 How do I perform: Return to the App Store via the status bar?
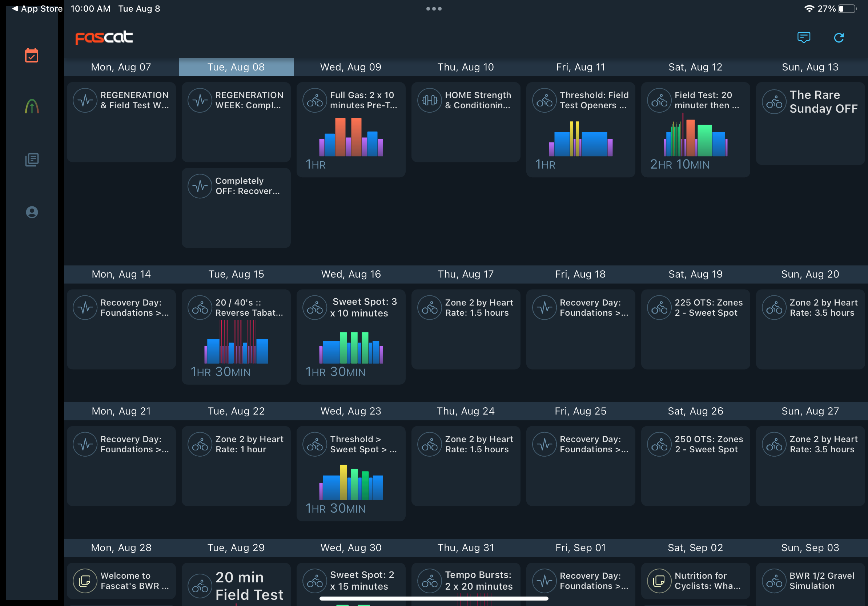[36, 8]
